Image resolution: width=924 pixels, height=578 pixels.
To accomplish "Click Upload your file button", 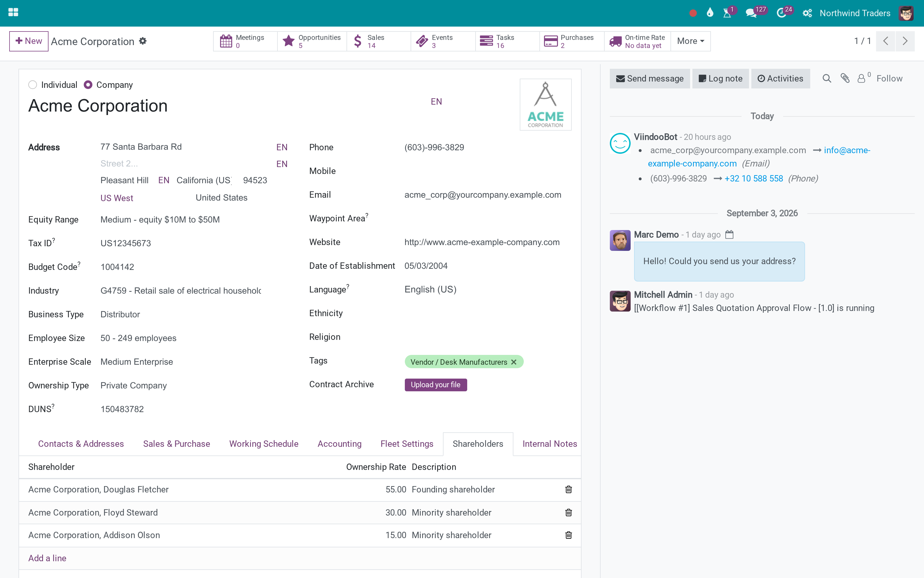I will click(x=436, y=385).
